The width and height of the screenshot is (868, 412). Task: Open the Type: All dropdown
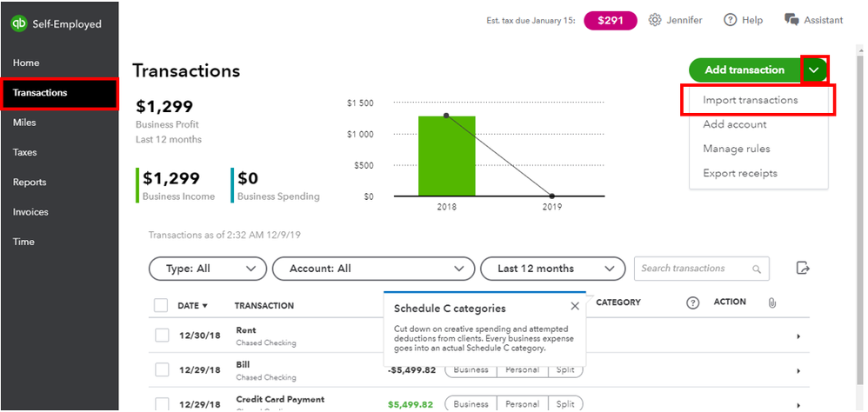tap(208, 269)
